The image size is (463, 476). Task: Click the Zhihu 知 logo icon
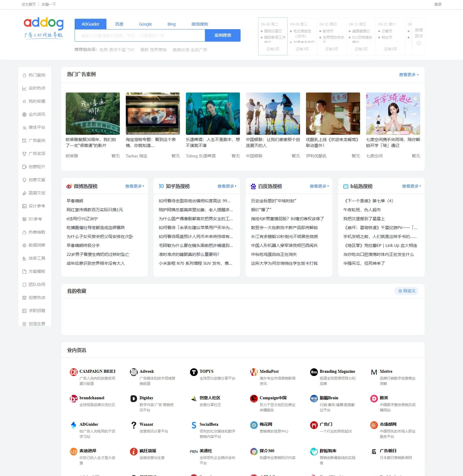(x=161, y=186)
